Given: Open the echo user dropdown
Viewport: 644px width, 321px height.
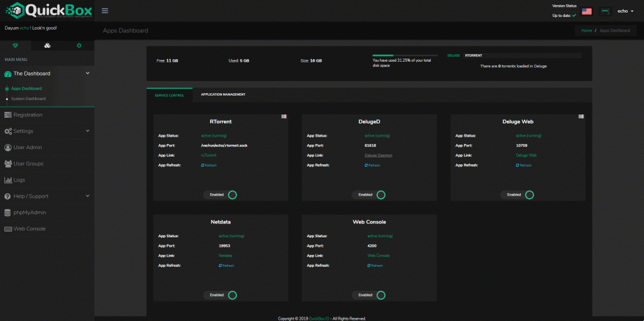Looking at the screenshot, I should point(626,11).
